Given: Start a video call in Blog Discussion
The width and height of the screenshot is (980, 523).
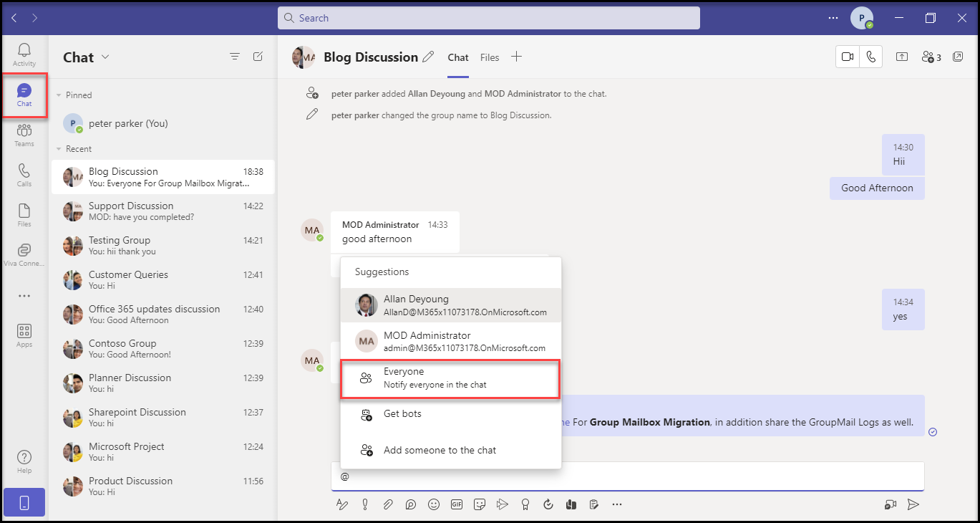Looking at the screenshot, I should [848, 57].
